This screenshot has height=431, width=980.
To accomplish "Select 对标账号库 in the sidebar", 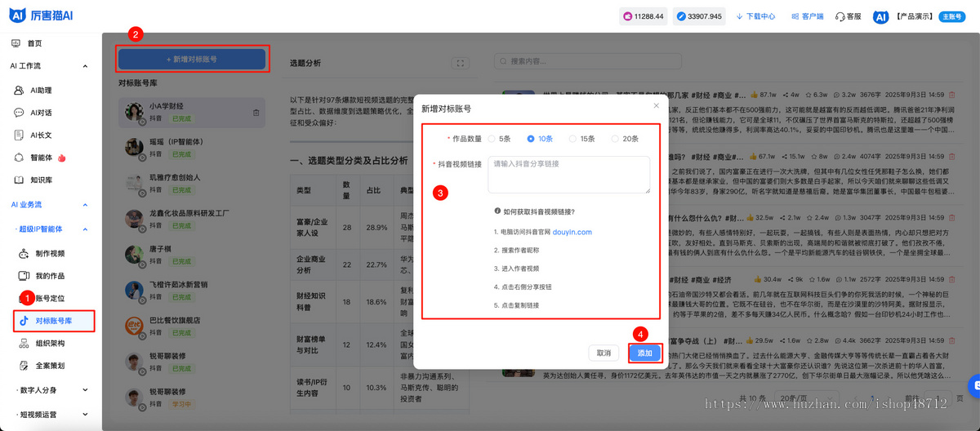I will tap(54, 321).
